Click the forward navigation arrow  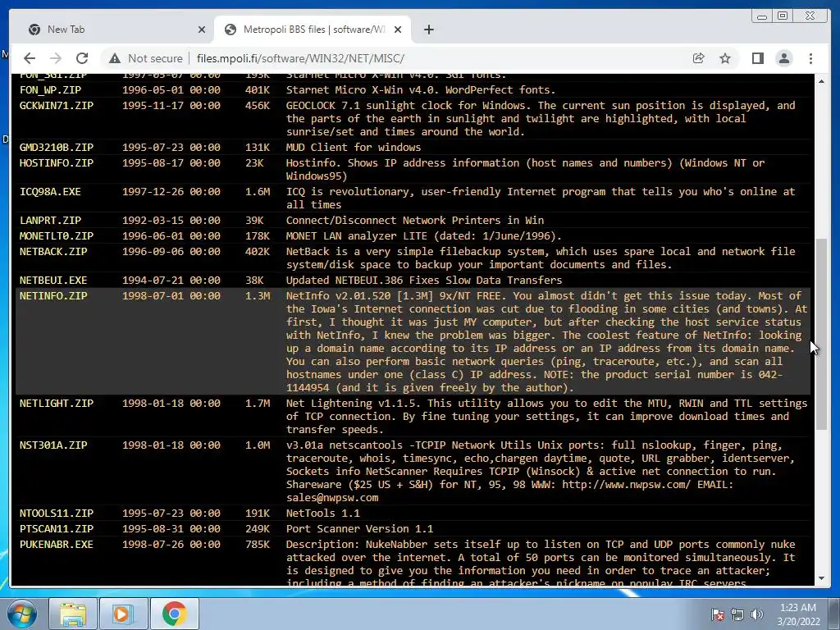coord(56,58)
